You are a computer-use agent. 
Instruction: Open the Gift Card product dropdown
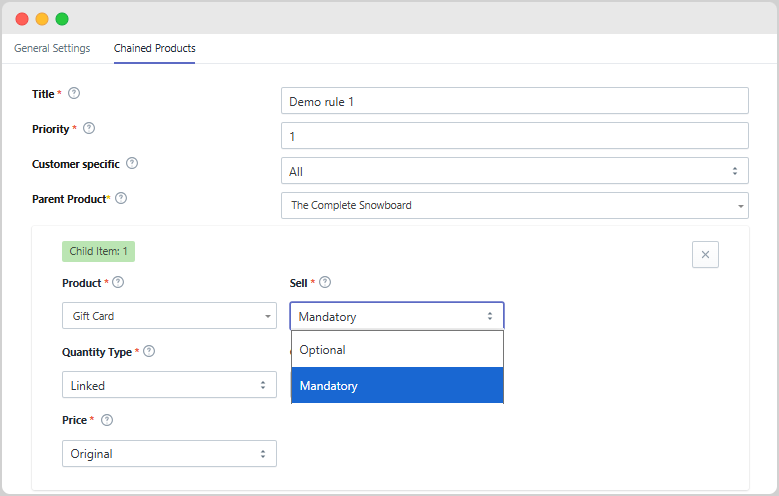(169, 316)
